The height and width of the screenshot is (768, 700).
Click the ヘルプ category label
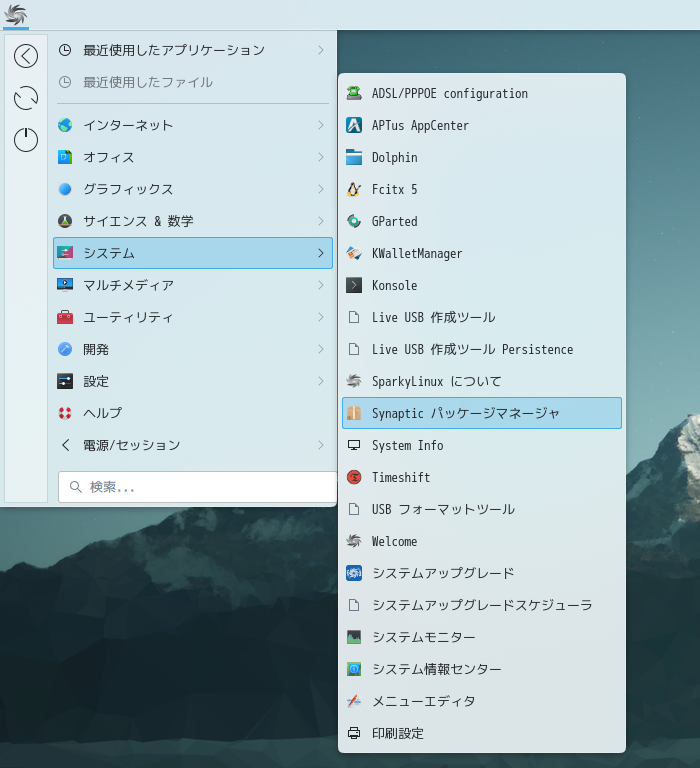point(102,413)
